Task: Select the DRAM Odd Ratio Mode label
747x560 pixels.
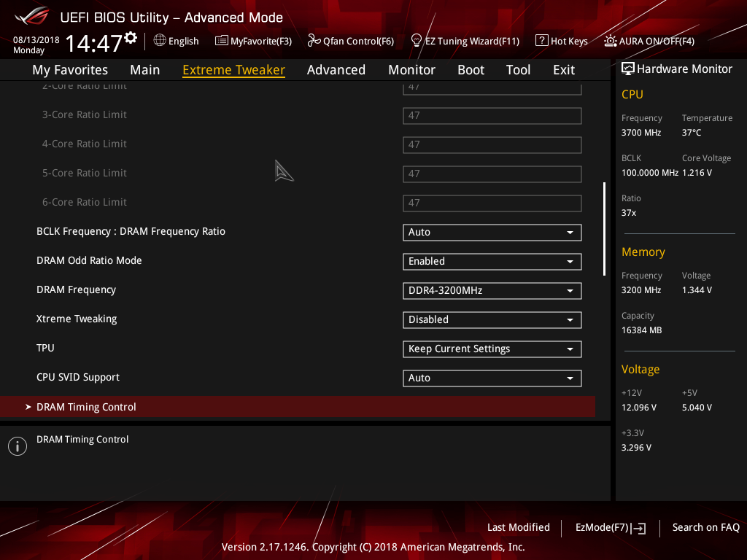Action: [89, 260]
